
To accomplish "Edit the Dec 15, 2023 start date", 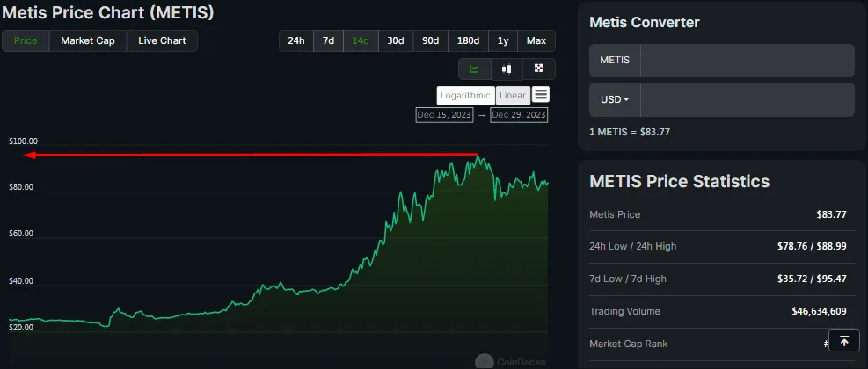I will pos(444,115).
